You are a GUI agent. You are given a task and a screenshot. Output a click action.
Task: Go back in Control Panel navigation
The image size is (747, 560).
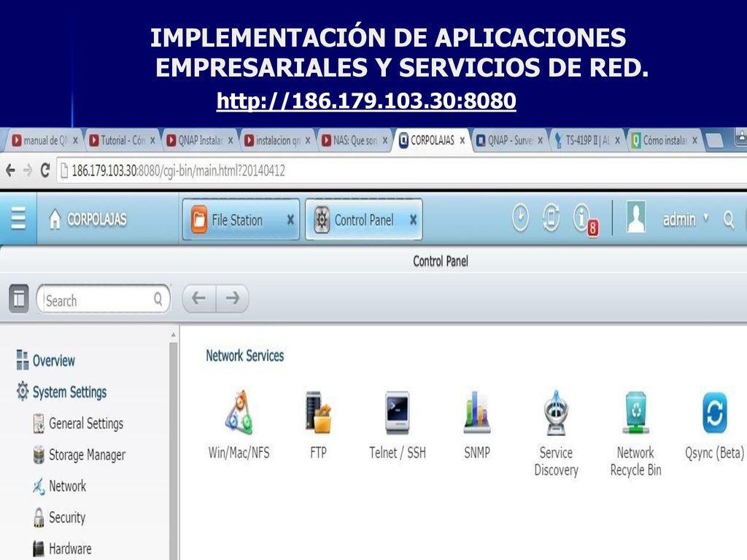pyautogui.click(x=198, y=298)
